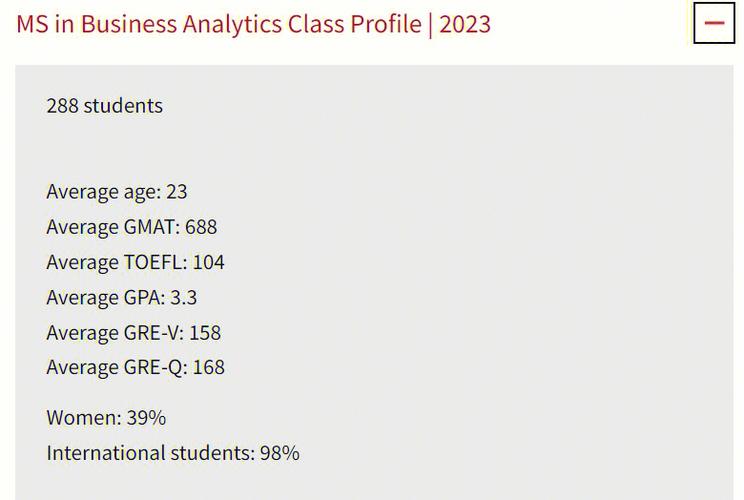Collapse the class profile with minus icon

[714, 23]
